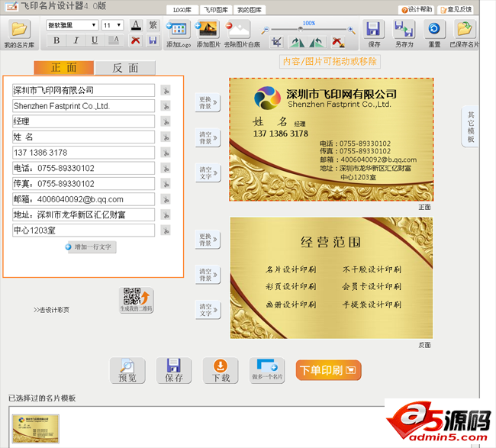Toggle bold text formatting

click(x=56, y=40)
